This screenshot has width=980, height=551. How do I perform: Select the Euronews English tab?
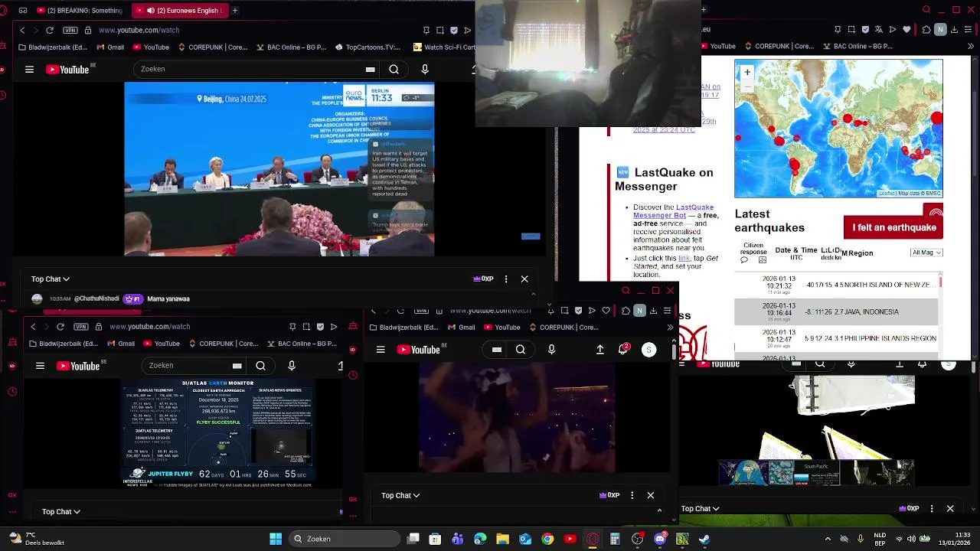pyautogui.click(x=181, y=11)
